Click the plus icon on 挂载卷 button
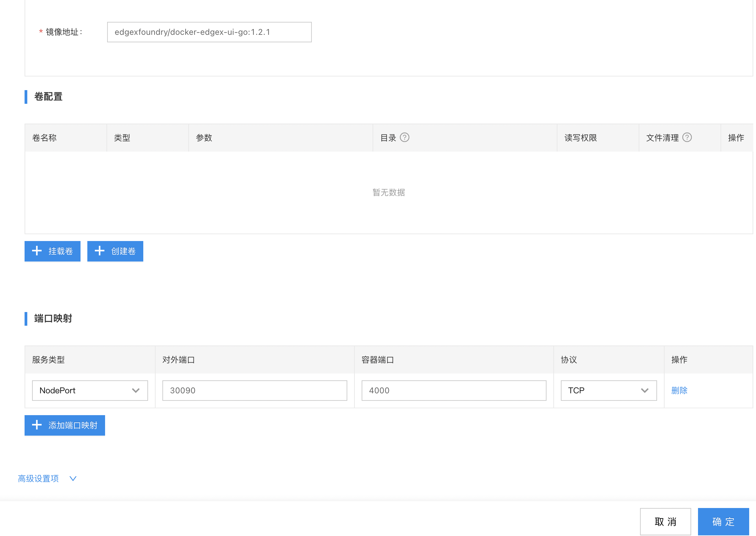Screen dimensions: 756x536 [x=37, y=251]
